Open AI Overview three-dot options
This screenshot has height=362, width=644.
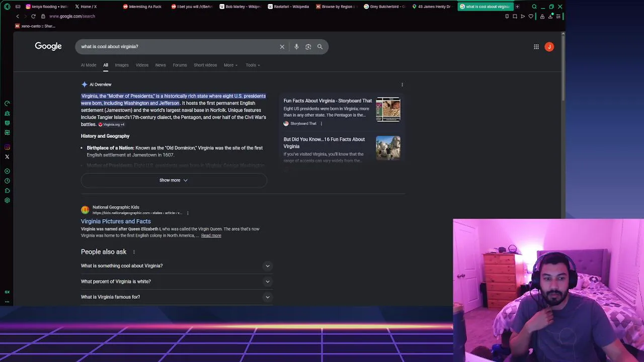click(x=402, y=84)
